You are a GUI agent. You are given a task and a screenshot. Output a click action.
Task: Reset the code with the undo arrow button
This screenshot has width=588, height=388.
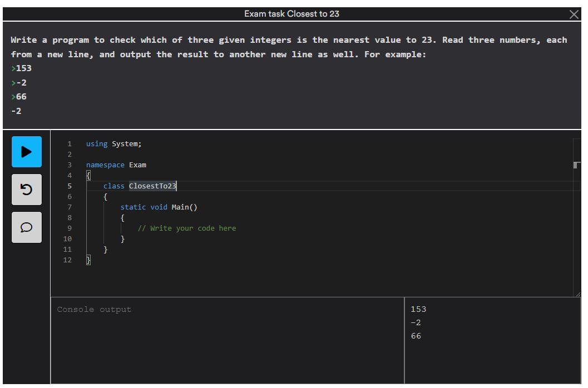(x=27, y=190)
